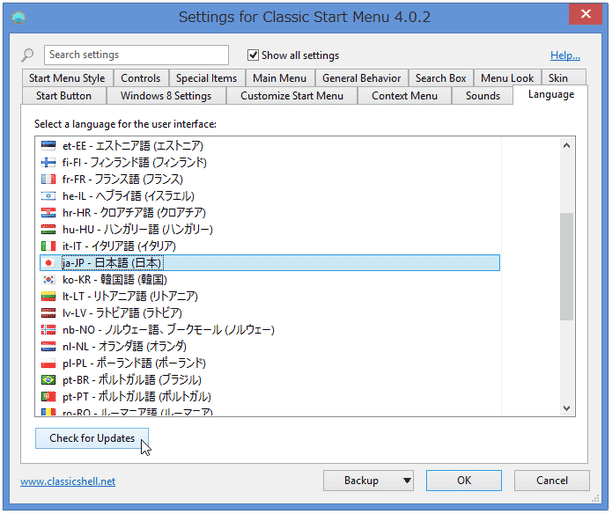
Task: Click the Brazil flag icon
Action: tap(48, 380)
